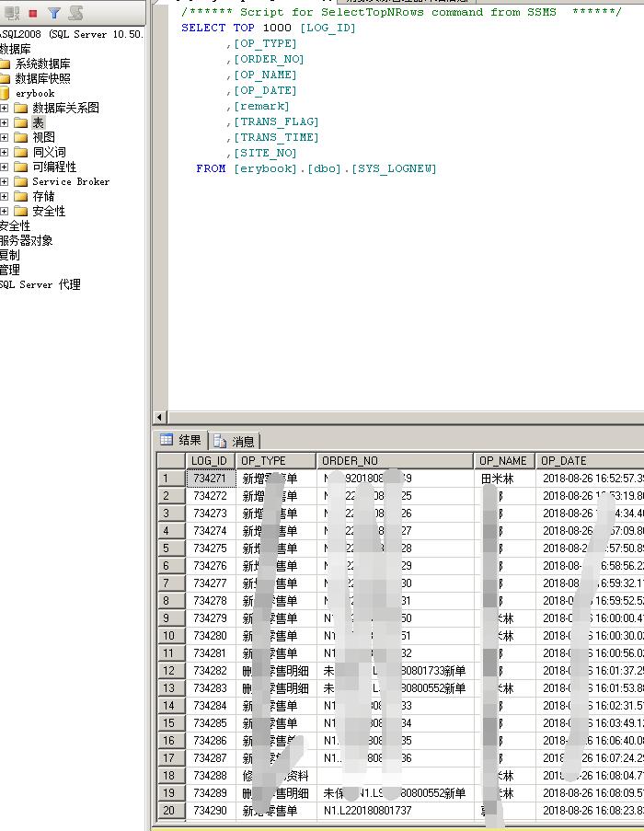Click the LOG_ID cell 734290
This screenshot has width=644, height=831.
click(x=211, y=811)
